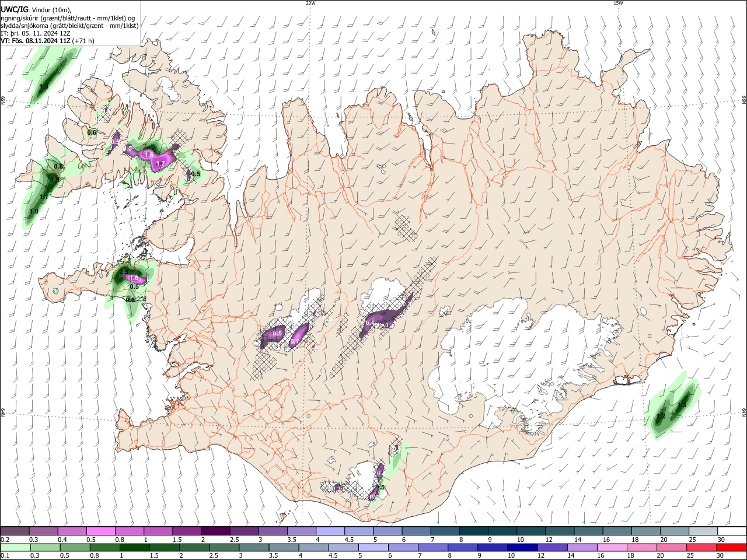Pick the dark teal top-row swatch at 8
The height and width of the screenshot is (560, 747).
point(473,531)
